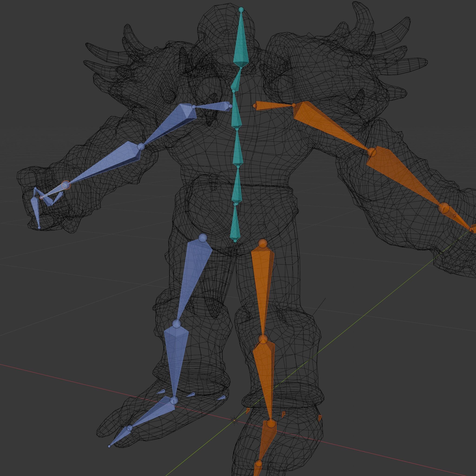Image resolution: width=476 pixels, height=476 pixels.
Task: Click the orange knee joint sphere
Action: point(263,339)
